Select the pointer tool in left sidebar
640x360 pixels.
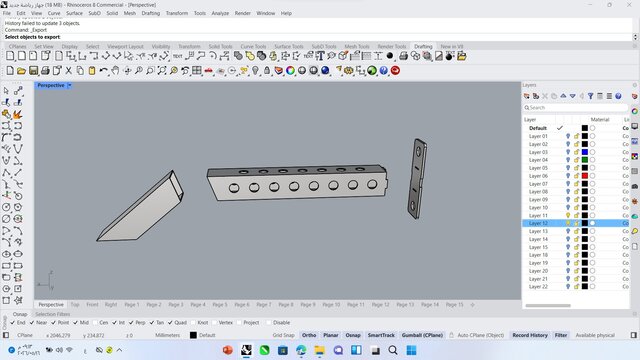click(x=6, y=91)
